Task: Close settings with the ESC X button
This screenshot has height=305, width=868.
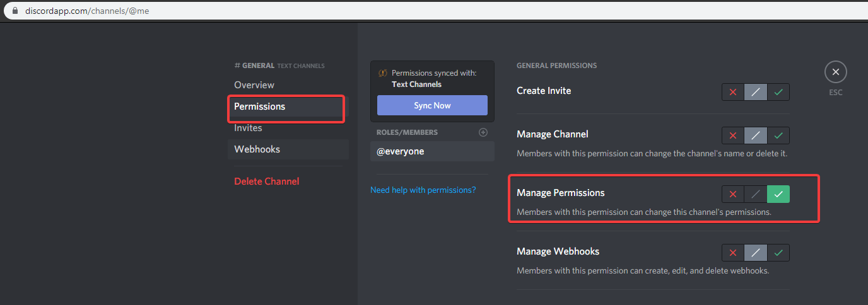Action: click(x=835, y=72)
